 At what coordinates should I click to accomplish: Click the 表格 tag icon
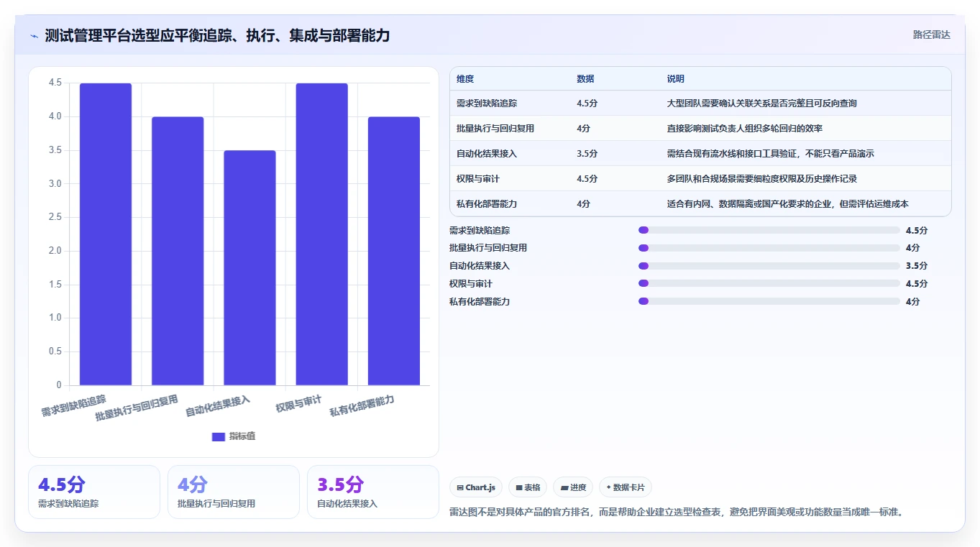click(x=519, y=487)
